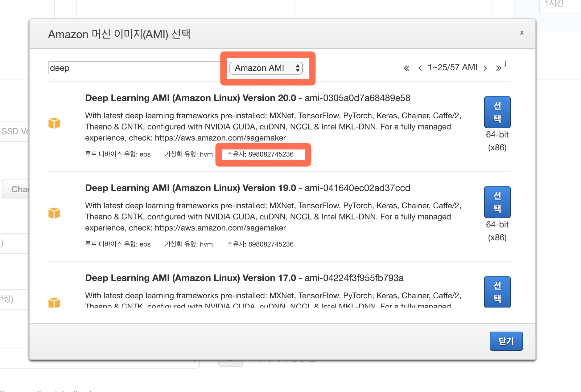Go to the next page of AMI results

(485, 68)
